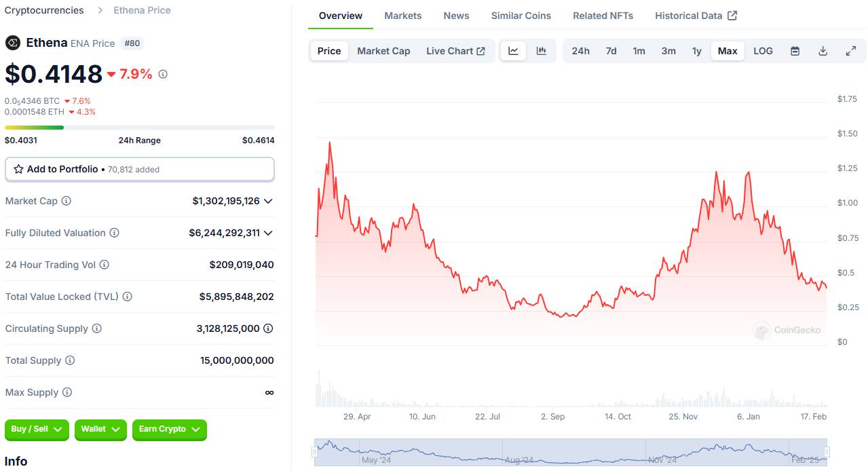Viewport: 868px width, 471px height.
Task: Click the #80 rank badge
Action: (132, 43)
